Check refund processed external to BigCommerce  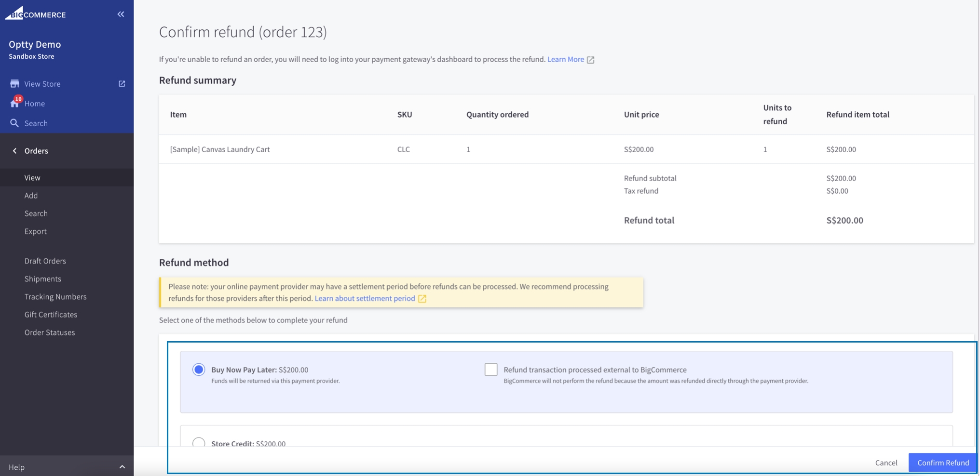(491, 370)
